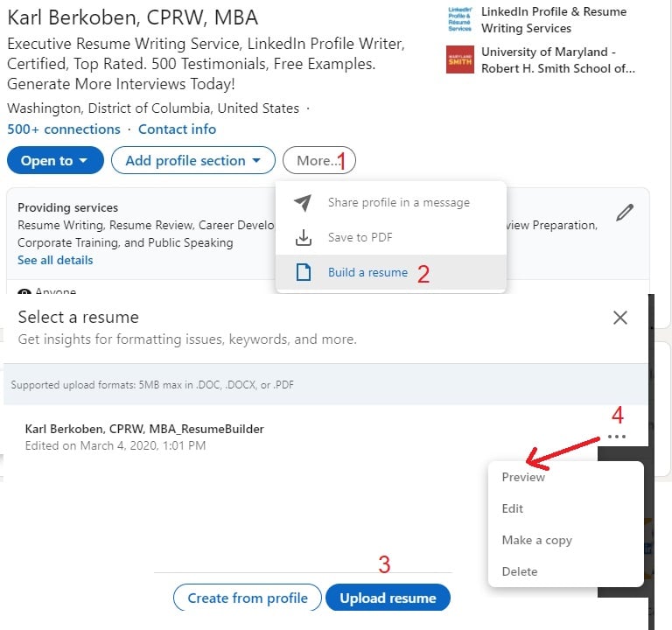Select Build a resume menu entry

(391, 272)
